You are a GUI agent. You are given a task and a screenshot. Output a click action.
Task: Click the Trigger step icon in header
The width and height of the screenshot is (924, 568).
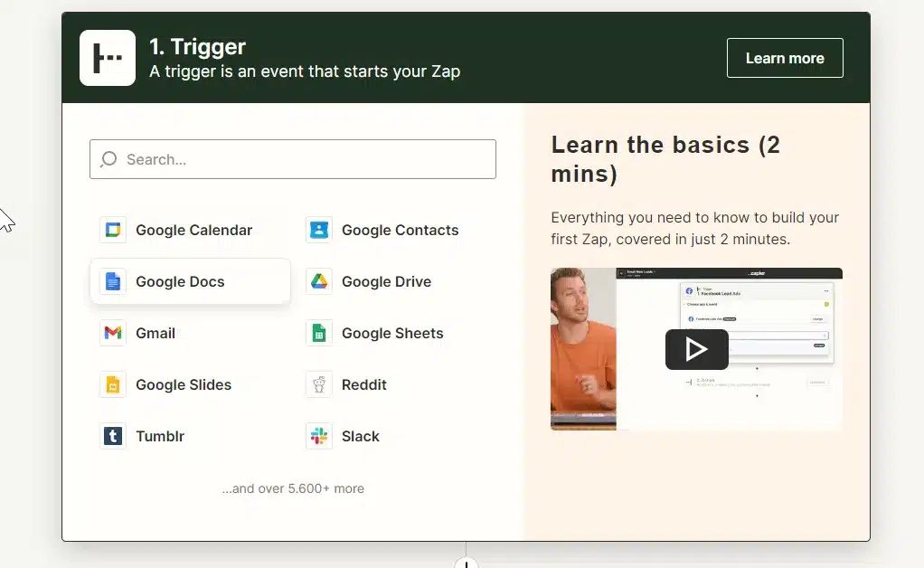click(108, 58)
